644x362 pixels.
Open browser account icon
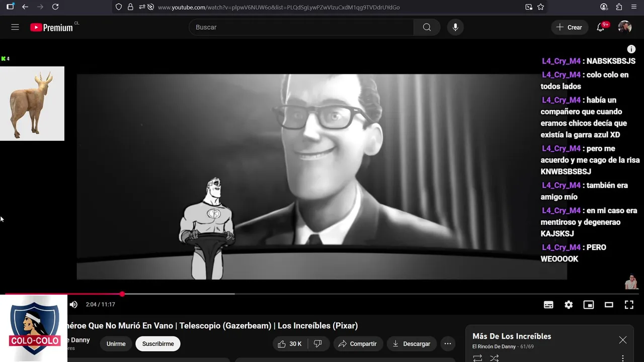click(x=604, y=7)
